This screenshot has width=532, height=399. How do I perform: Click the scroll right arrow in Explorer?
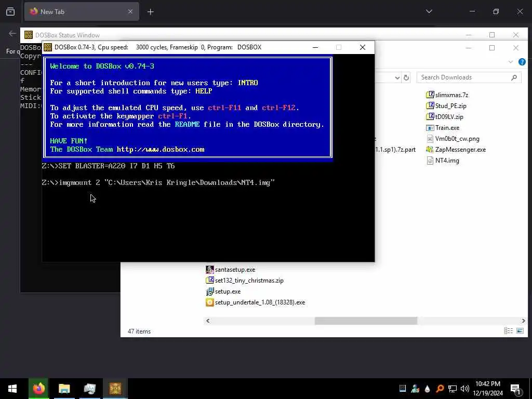[523, 321]
